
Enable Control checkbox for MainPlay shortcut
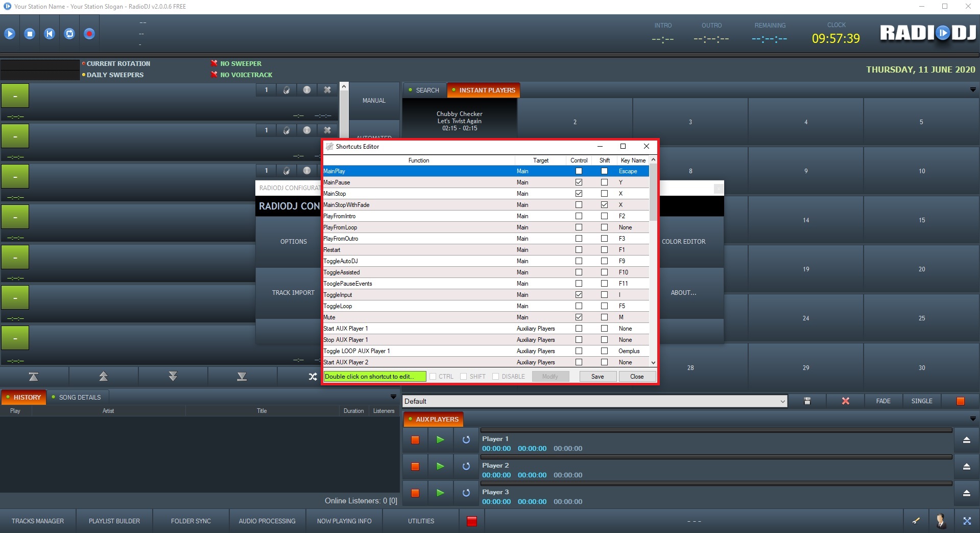tap(579, 171)
